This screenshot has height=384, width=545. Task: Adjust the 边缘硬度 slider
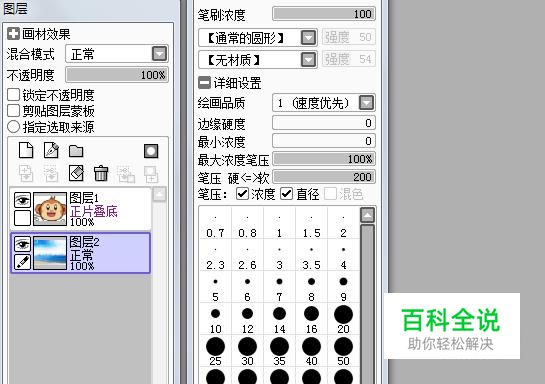[324, 123]
